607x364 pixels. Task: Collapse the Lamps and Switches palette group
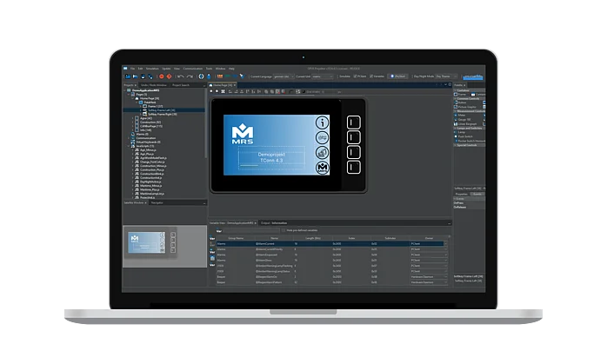point(456,128)
